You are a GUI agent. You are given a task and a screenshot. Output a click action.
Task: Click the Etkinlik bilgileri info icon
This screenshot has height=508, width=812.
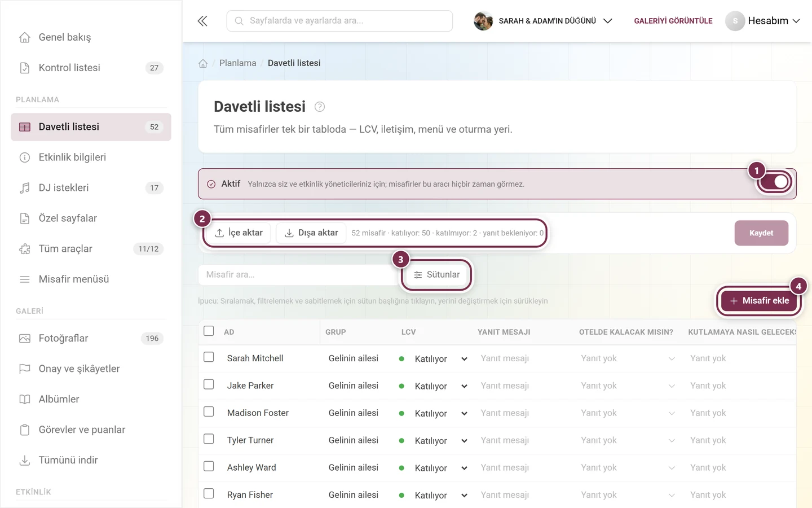pos(25,157)
